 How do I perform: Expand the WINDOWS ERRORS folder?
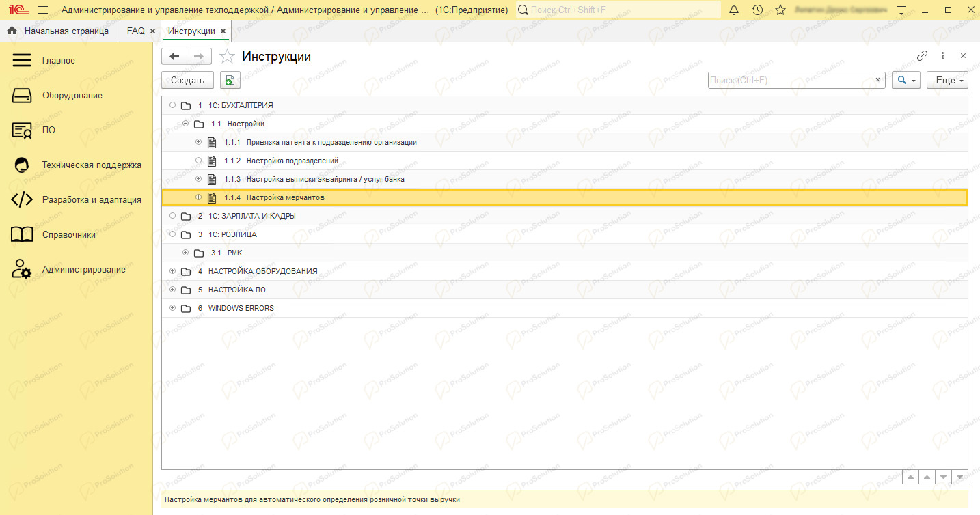pos(172,308)
